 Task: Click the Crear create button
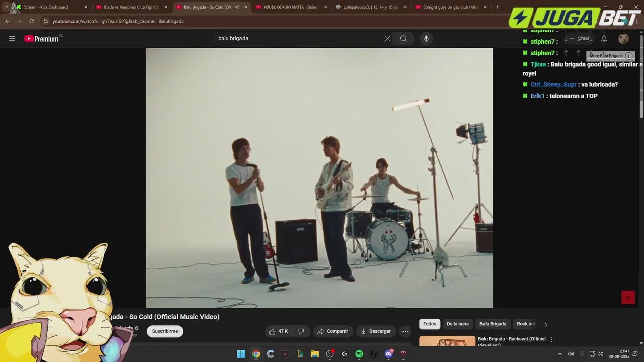579,38
